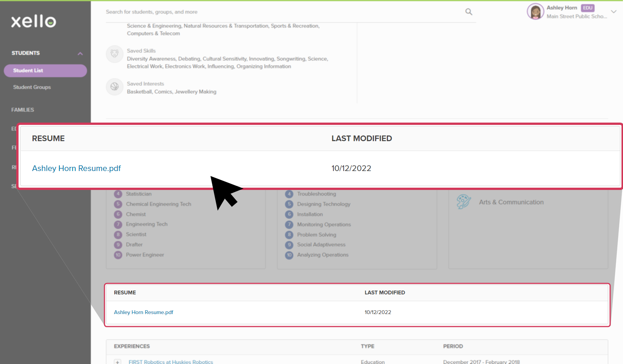Click the Chemical Engineering Tech career entry
The width and height of the screenshot is (623, 364).
click(158, 204)
